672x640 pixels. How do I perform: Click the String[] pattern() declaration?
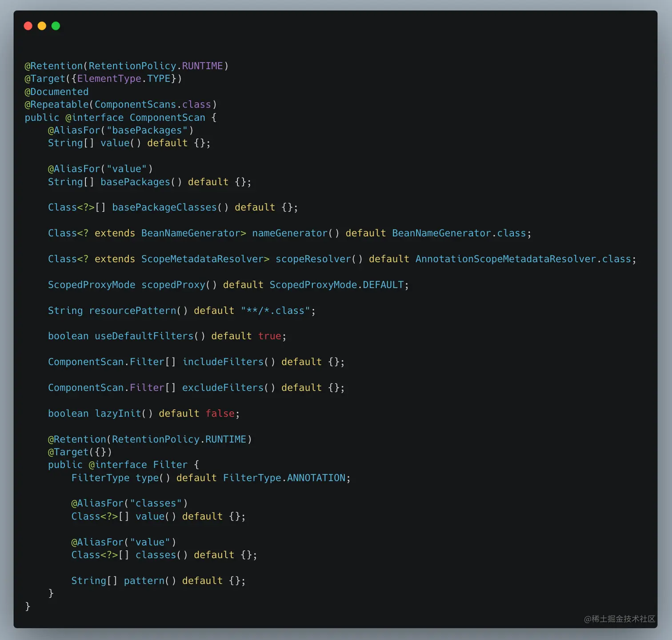point(158,581)
